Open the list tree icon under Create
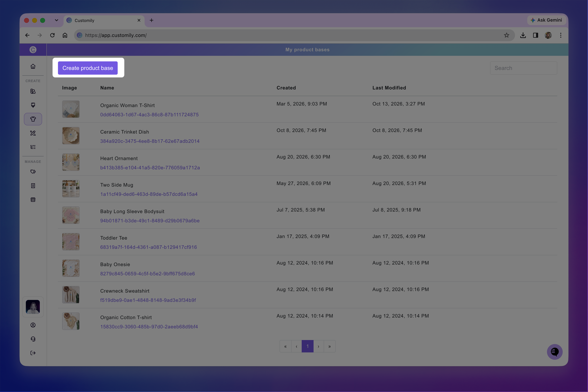The image size is (588, 392). [33, 147]
